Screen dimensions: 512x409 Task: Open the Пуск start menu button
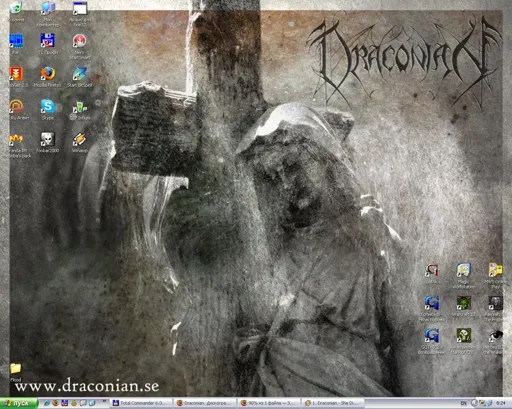18,403
